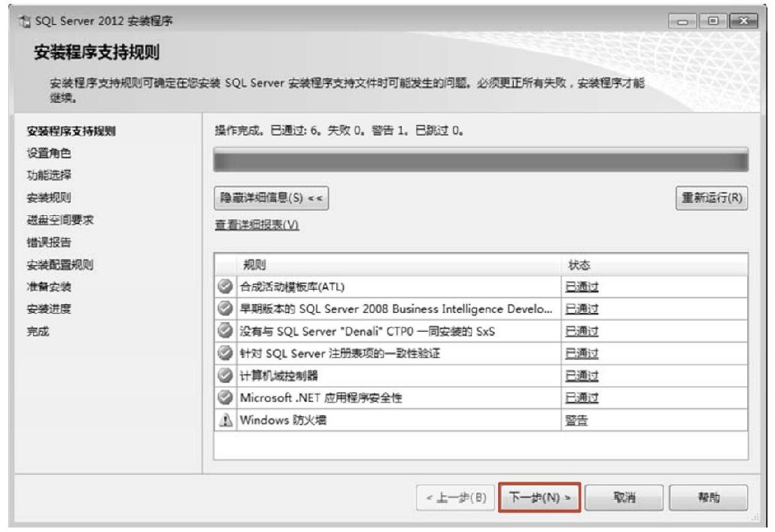The width and height of the screenshot is (775, 532).
Task: Click rule text Microsoft .NET 应用程序安全性
Action: (x=321, y=397)
